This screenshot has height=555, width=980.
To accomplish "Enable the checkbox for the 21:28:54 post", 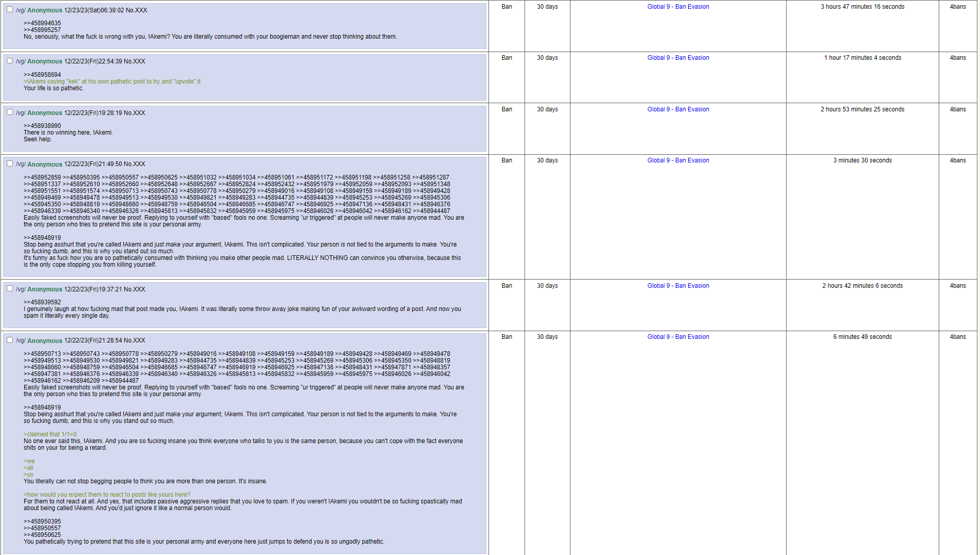I will (10, 340).
